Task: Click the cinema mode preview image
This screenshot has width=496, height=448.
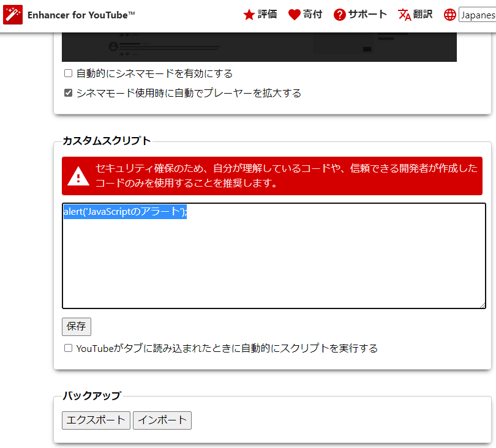Action: [x=259, y=47]
